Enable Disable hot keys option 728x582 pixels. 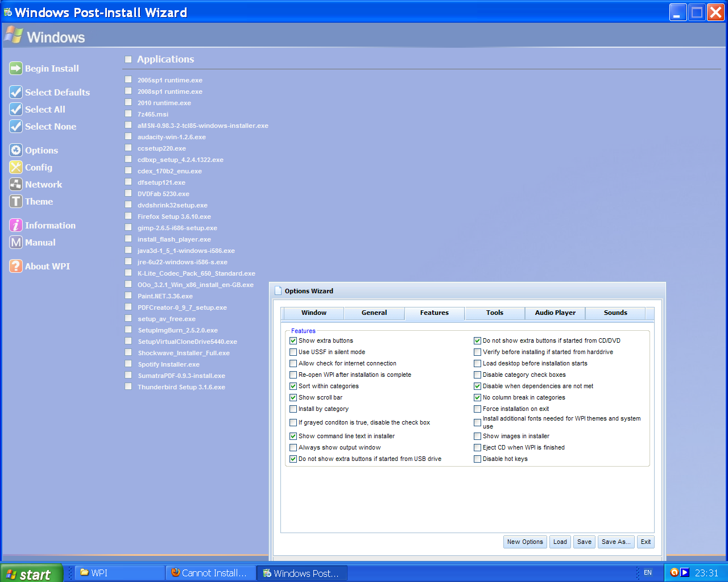pyautogui.click(x=478, y=459)
